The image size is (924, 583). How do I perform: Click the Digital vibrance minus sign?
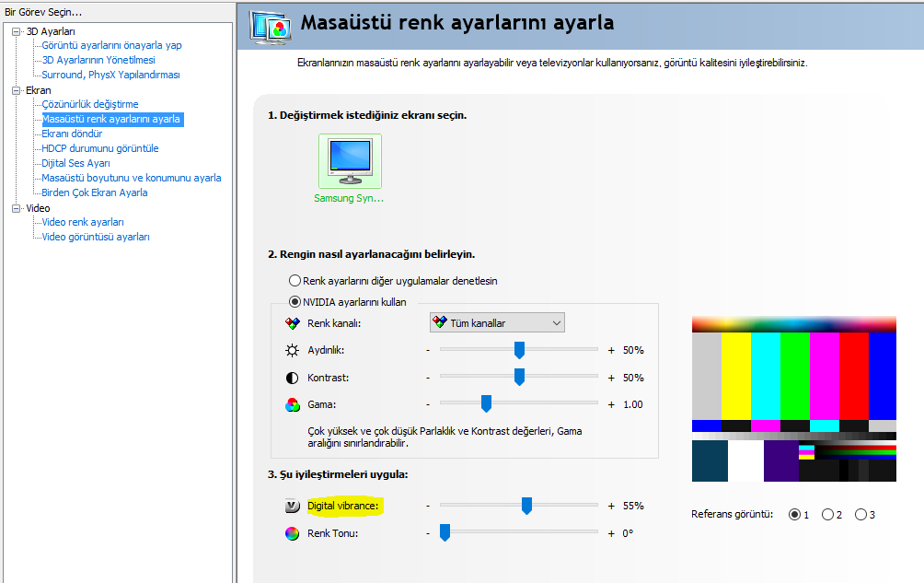click(429, 506)
